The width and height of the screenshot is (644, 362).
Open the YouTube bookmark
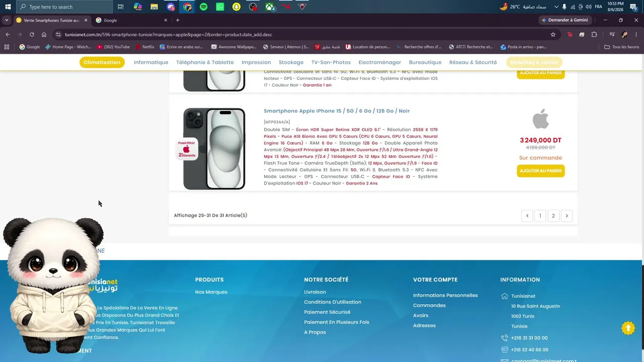click(x=114, y=47)
